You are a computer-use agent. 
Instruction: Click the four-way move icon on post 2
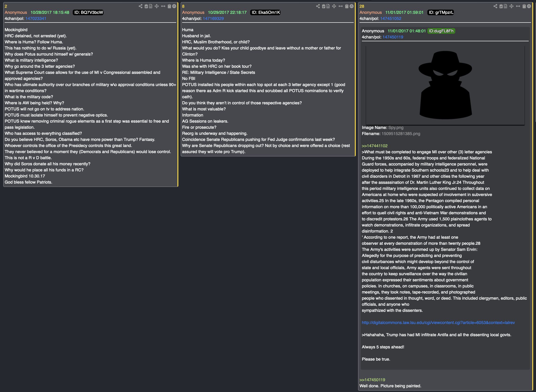157,6
